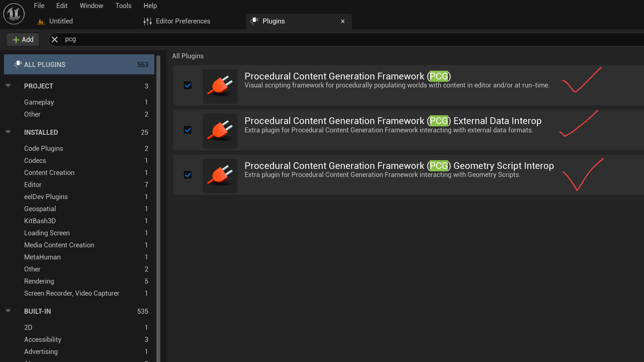This screenshot has height=362, width=644.
Task: Collapse the INSTALLED category
Action: pyautogui.click(x=8, y=132)
